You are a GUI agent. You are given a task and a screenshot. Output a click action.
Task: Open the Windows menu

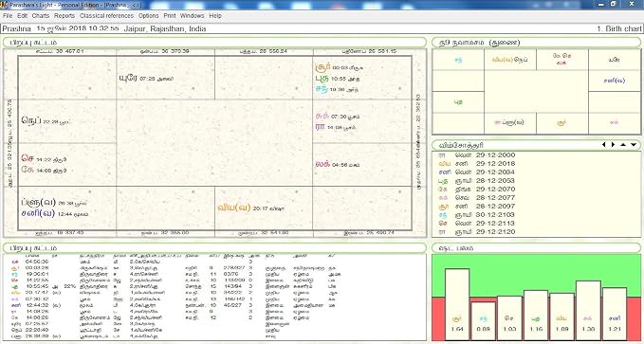192,15
